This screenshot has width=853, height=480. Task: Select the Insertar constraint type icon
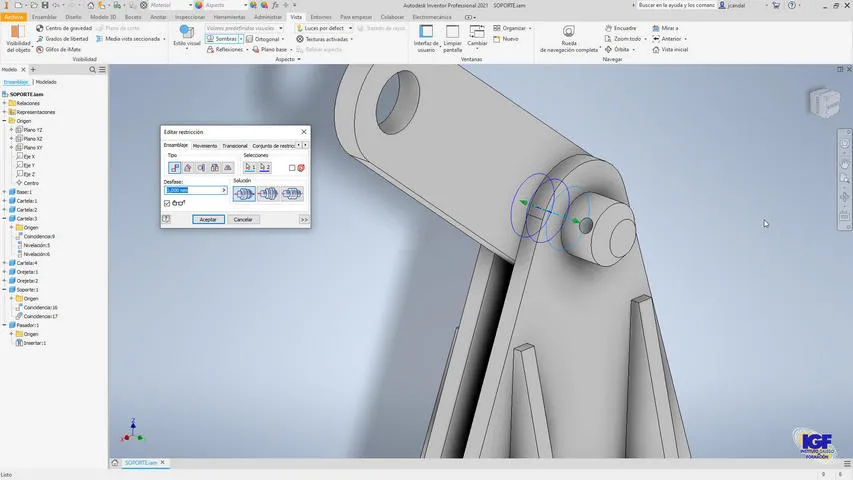[214, 168]
